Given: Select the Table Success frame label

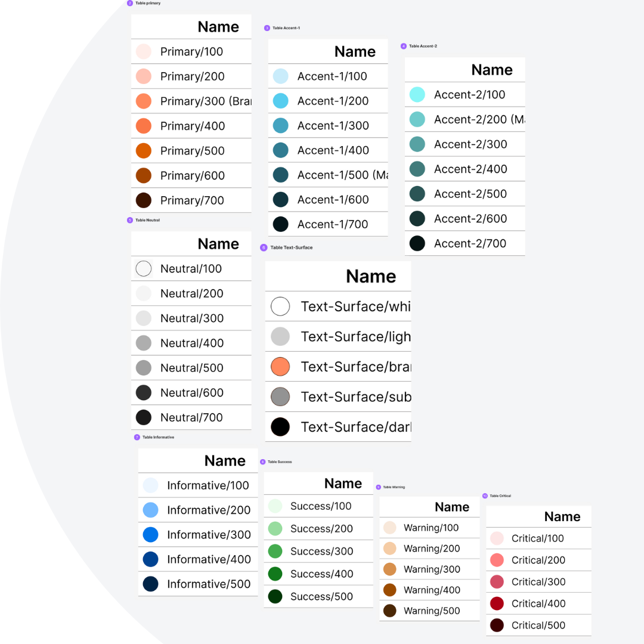Looking at the screenshot, I should click(x=280, y=462).
